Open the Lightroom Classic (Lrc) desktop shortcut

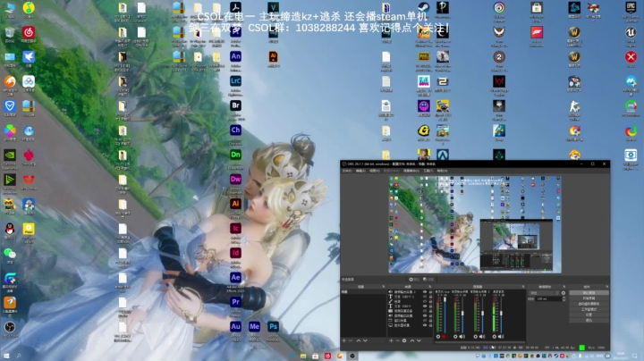[x=235, y=81]
